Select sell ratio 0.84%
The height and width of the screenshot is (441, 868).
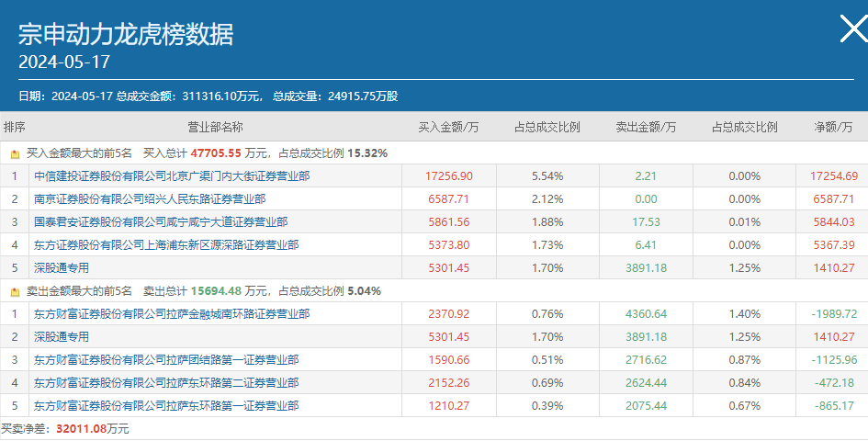pos(745,383)
